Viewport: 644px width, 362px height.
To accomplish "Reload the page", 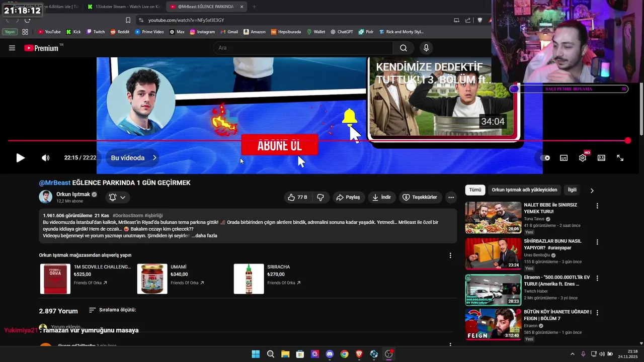I will [27, 20].
